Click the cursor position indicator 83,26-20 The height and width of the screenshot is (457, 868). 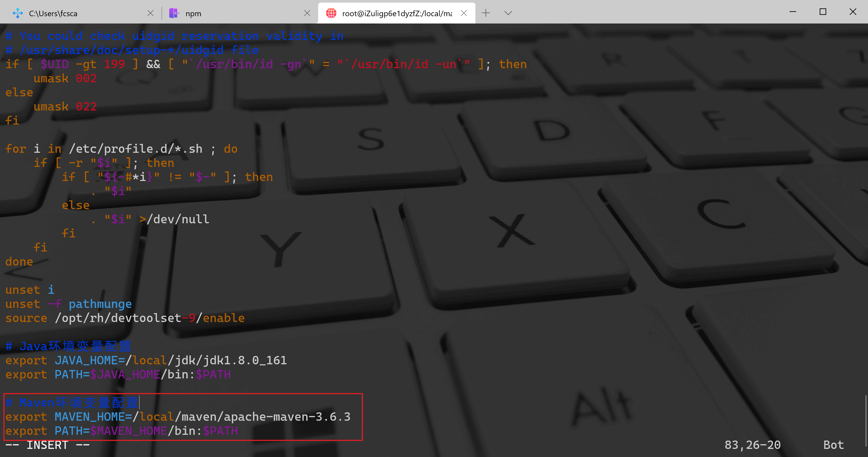tap(752, 445)
